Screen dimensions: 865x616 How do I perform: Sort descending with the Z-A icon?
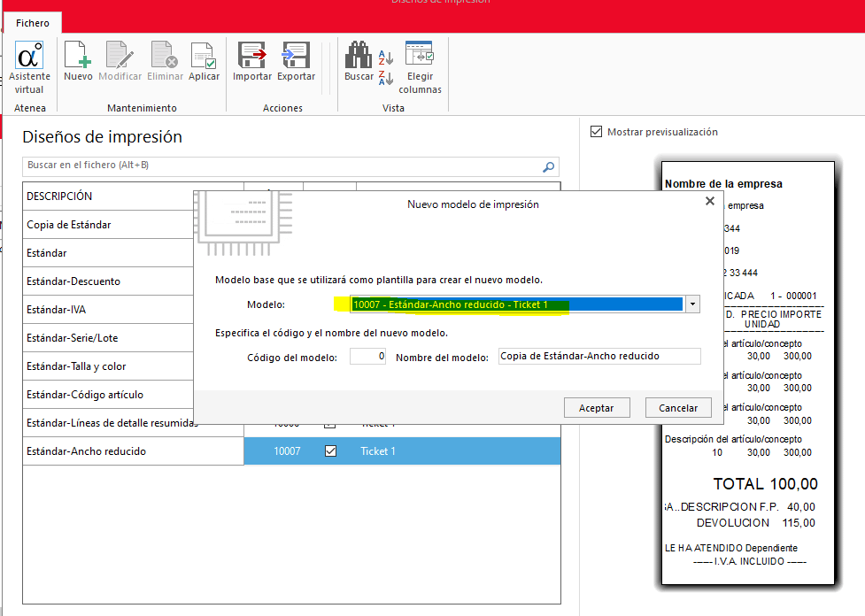coord(386,78)
